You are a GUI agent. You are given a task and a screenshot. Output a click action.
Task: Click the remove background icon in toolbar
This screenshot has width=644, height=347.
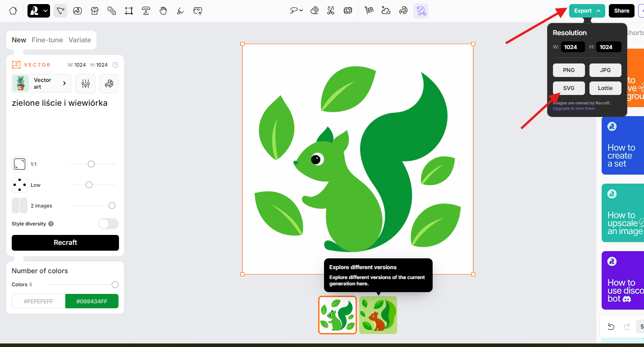pyautogui.click(x=348, y=11)
